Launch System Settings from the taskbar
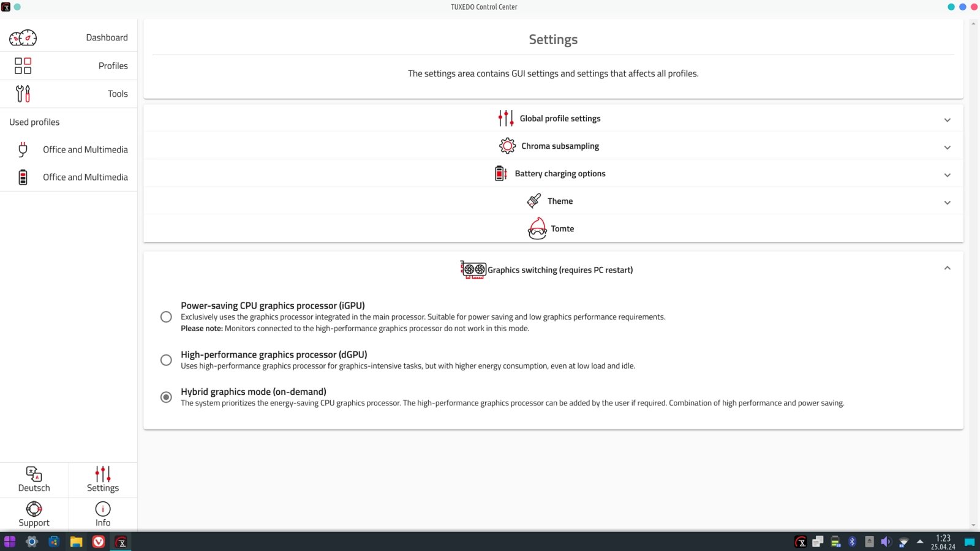Image resolution: width=980 pixels, height=551 pixels. (x=32, y=542)
